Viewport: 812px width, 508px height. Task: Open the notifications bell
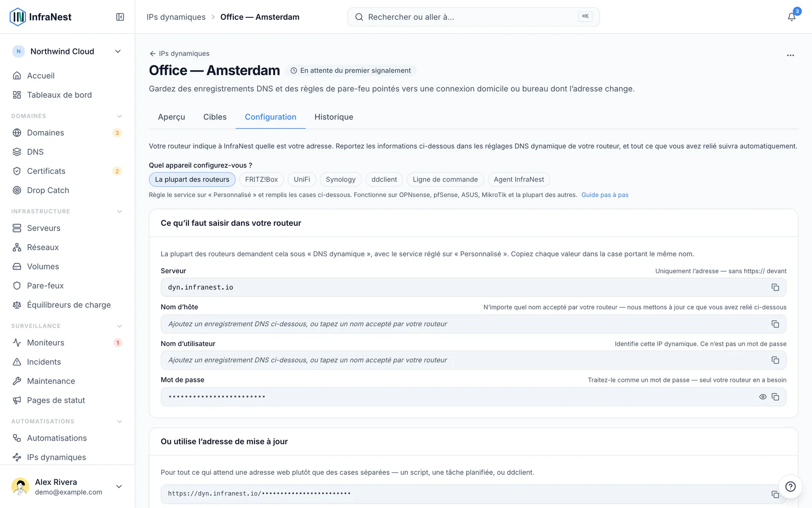click(x=791, y=17)
